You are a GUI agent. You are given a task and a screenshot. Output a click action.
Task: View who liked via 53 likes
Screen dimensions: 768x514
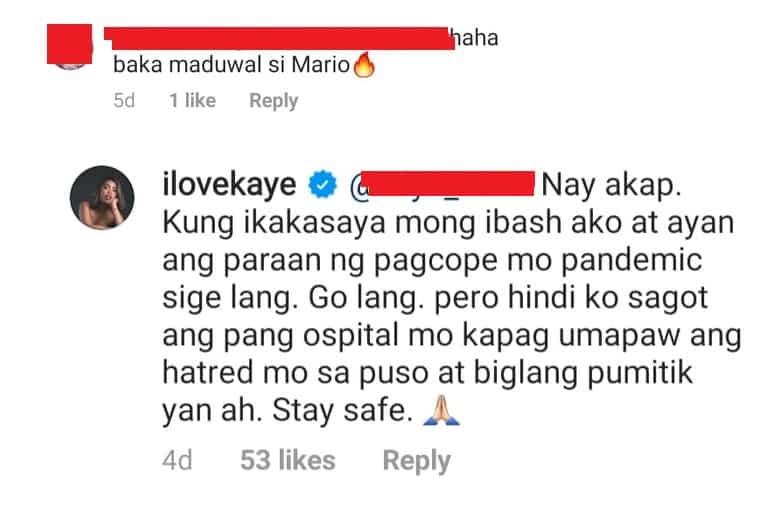click(x=288, y=460)
